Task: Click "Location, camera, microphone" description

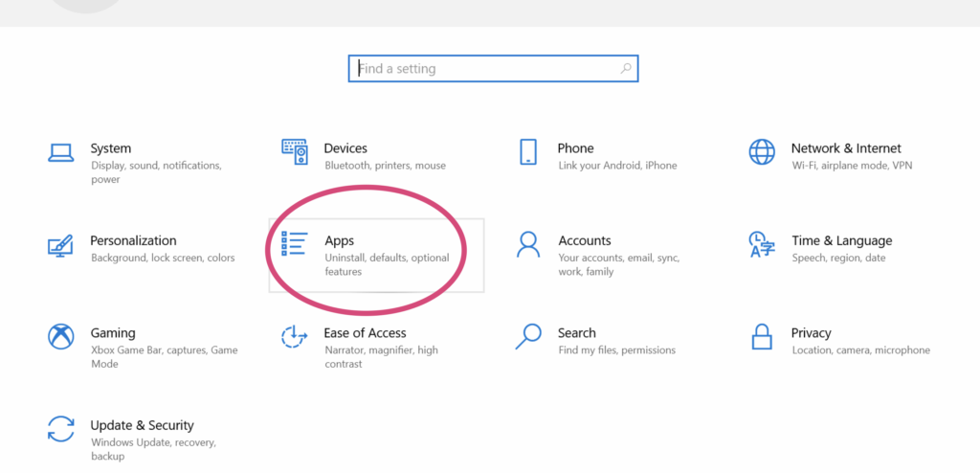Action: [860, 350]
